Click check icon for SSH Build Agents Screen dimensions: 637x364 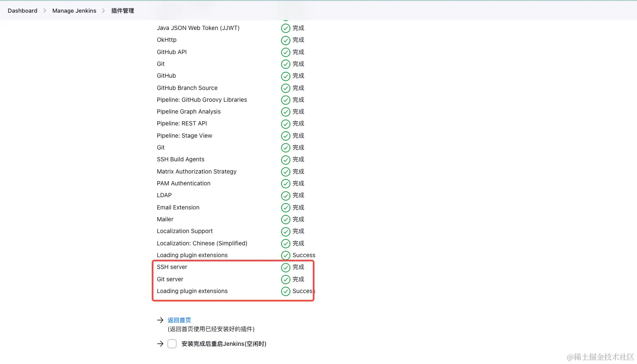point(286,160)
